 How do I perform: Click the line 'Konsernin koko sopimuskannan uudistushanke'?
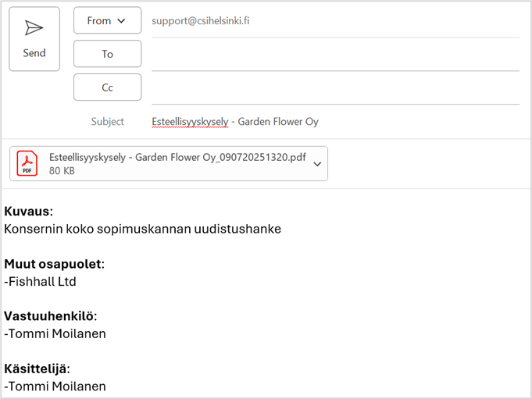[x=142, y=229]
